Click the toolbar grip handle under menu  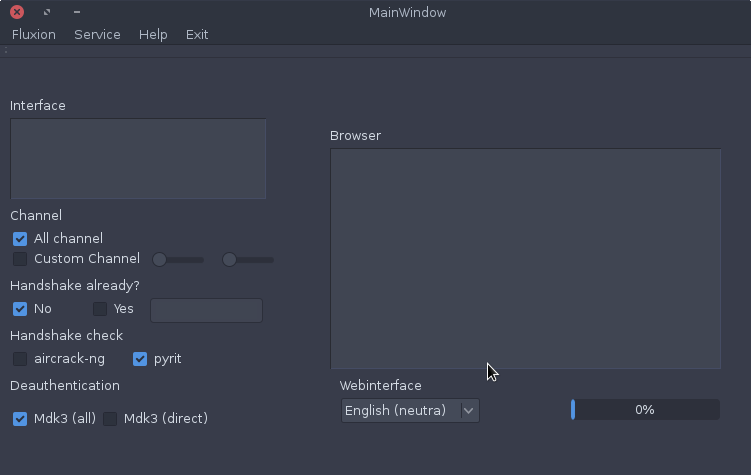[6, 50]
